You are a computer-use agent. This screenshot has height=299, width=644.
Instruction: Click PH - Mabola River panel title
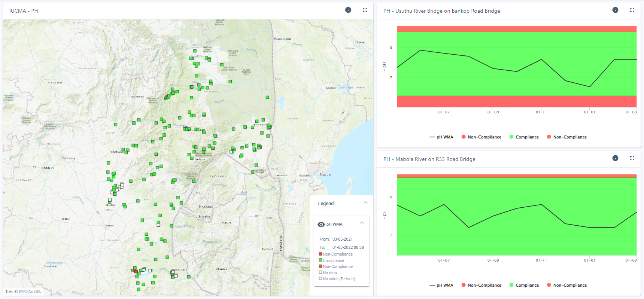coord(429,159)
